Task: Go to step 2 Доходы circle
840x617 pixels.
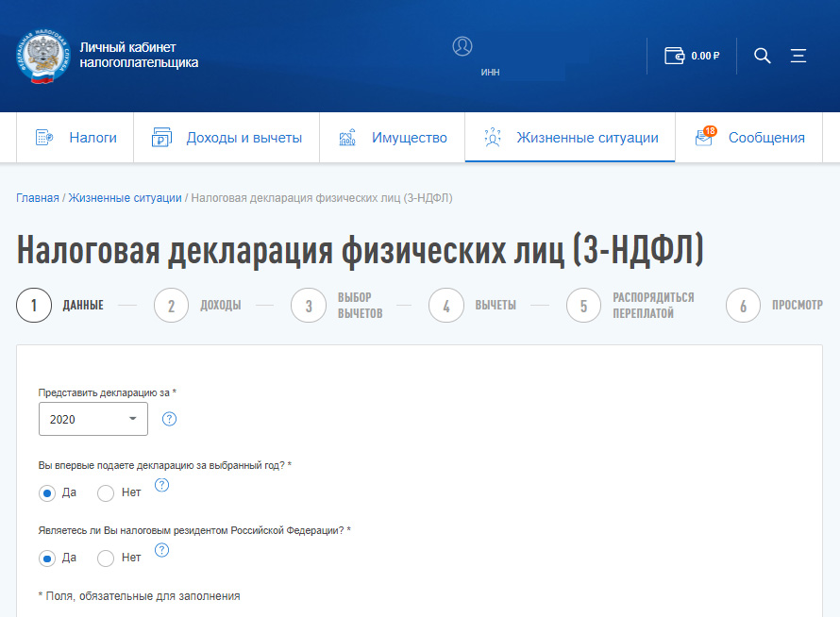Action: 172,306
